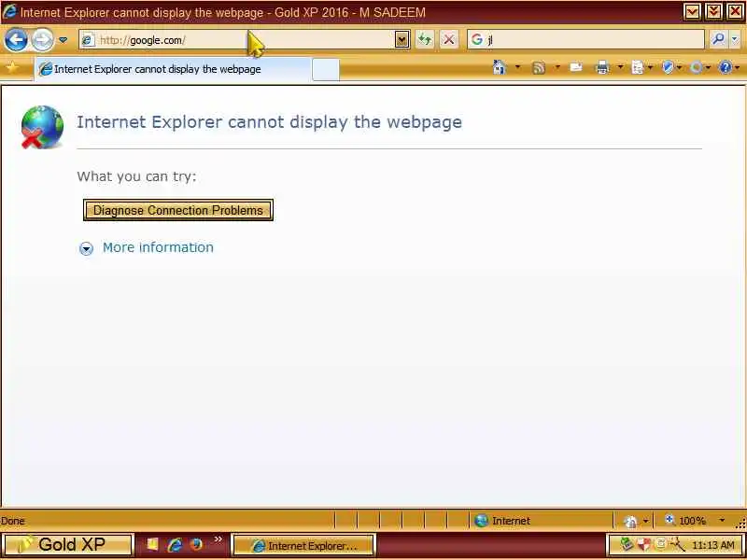Click the Forward navigation arrow
Image resolution: width=747 pixels, height=560 pixels.
point(42,40)
